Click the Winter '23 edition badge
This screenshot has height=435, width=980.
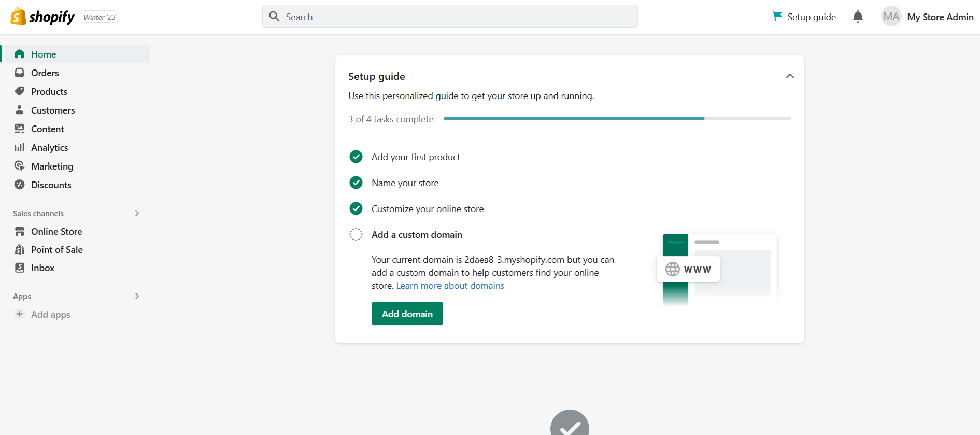tap(100, 17)
